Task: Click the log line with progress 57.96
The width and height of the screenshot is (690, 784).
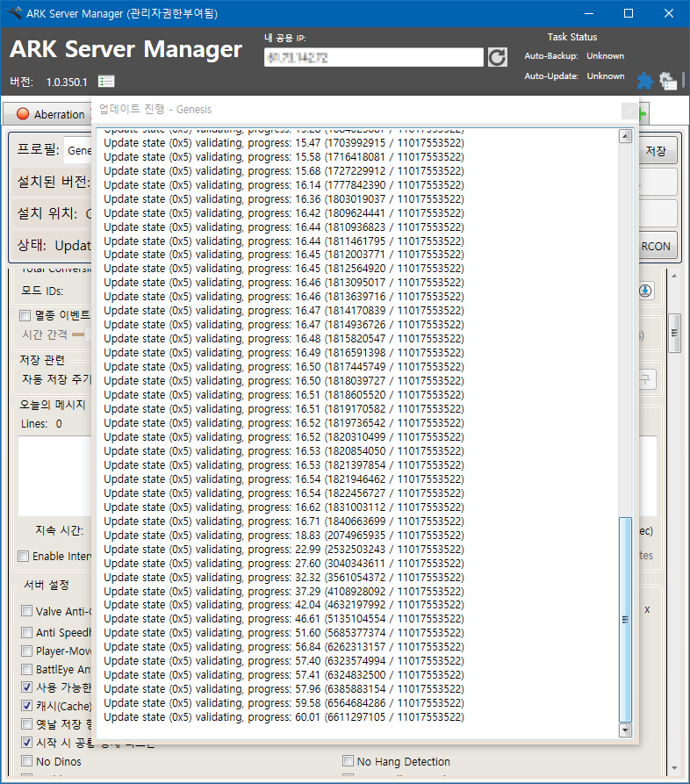Action: coord(284,689)
